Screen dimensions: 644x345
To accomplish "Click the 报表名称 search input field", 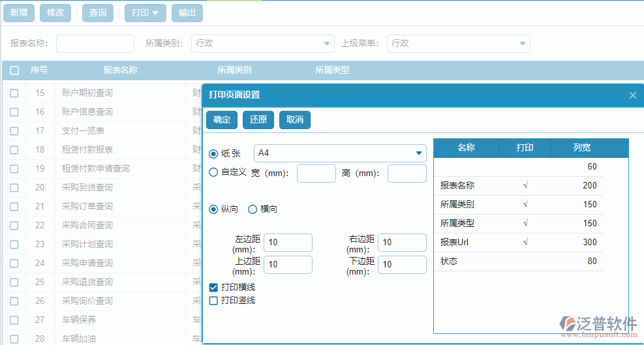I will point(95,44).
